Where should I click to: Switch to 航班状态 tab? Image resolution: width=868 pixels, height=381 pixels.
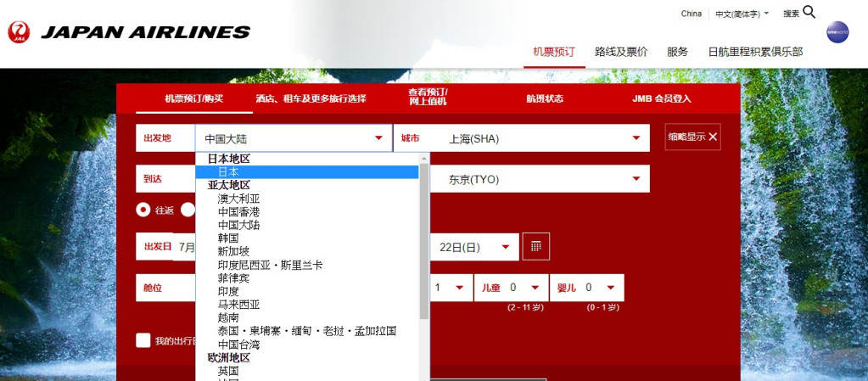(545, 98)
